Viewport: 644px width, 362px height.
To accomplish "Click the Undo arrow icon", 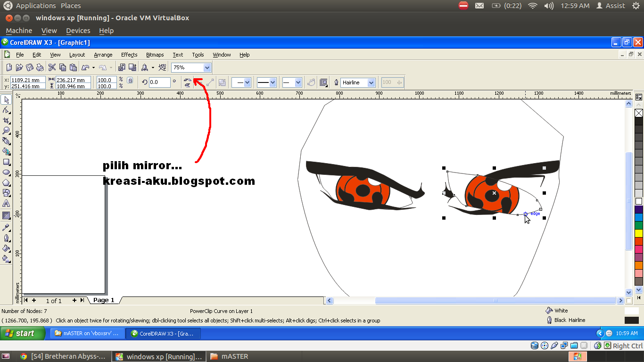I will coord(85,67).
